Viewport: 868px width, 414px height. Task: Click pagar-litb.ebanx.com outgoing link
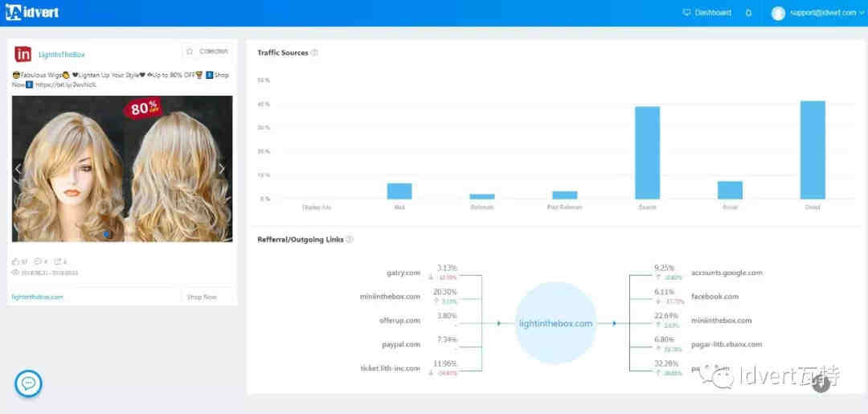(727, 344)
